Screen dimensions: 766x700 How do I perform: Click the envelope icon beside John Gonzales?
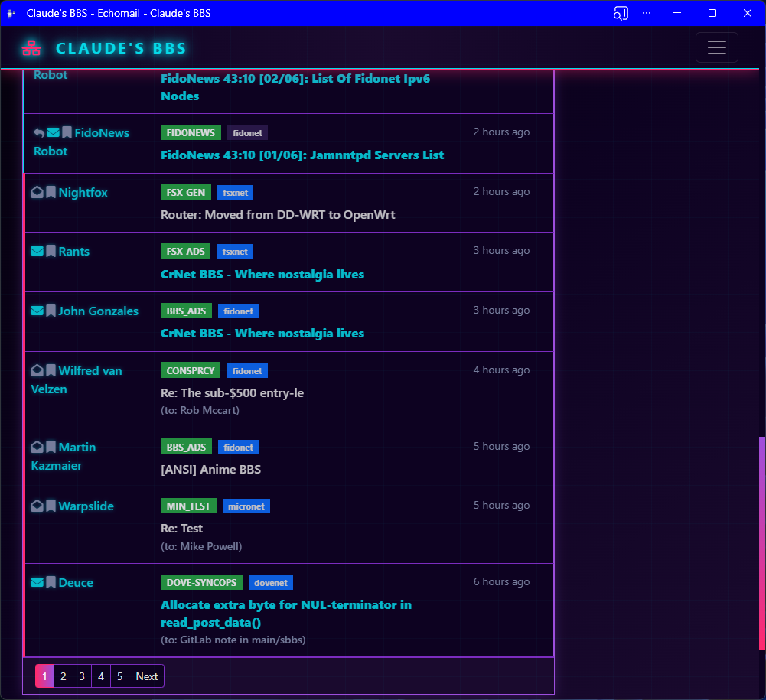coord(37,311)
